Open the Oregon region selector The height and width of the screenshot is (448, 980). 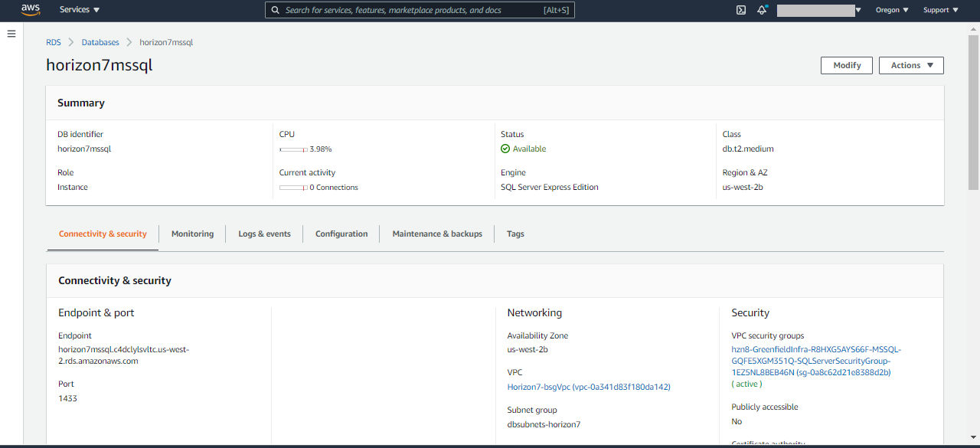tap(891, 10)
